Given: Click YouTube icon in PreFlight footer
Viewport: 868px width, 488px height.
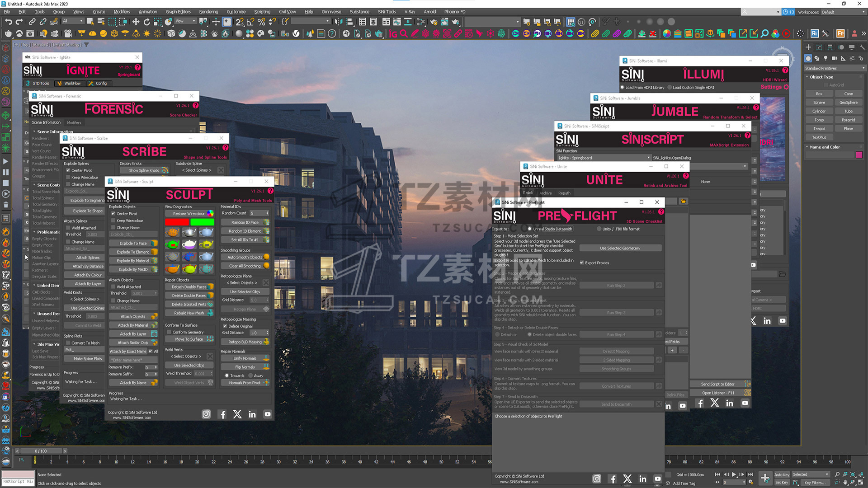Looking at the screenshot, I should [658, 479].
